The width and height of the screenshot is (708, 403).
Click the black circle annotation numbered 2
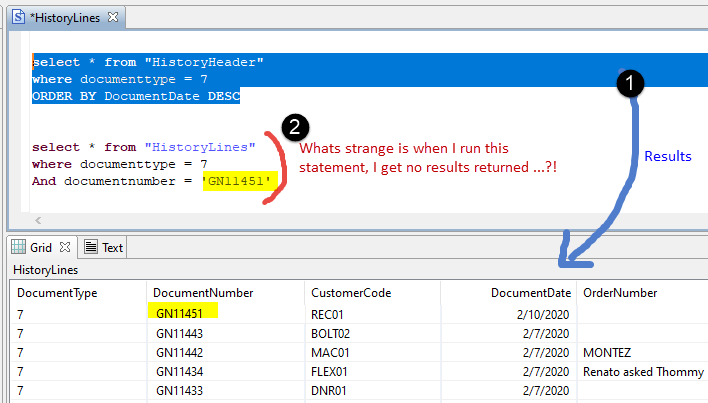tap(295, 127)
